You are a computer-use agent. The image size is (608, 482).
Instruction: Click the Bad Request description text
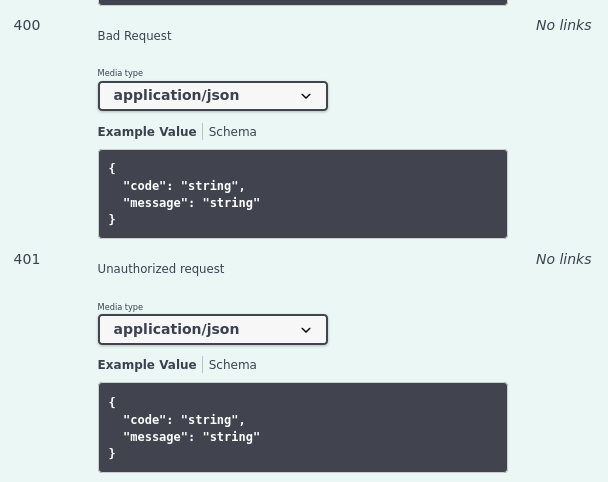click(x=134, y=36)
